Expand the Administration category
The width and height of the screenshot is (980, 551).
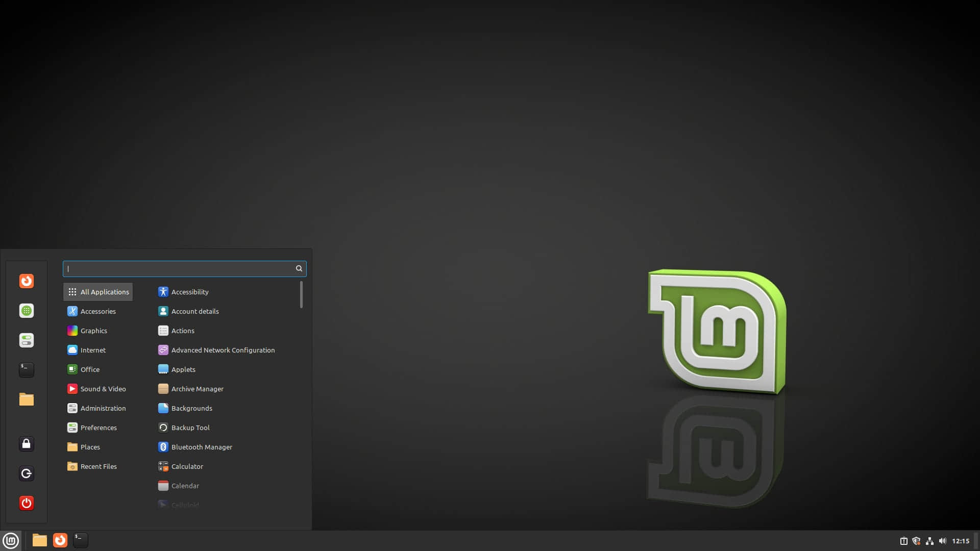(103, 408)
